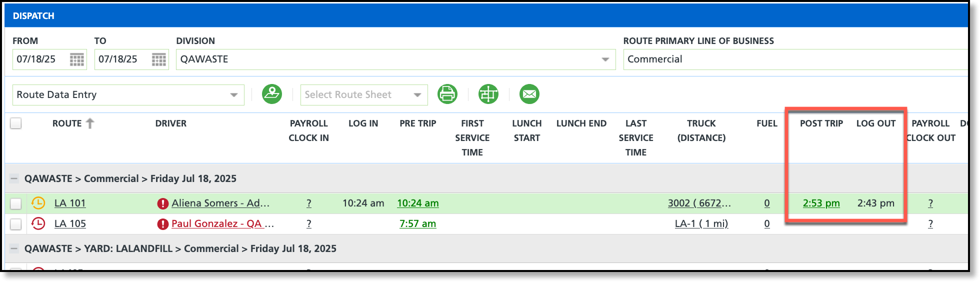The height and width of the screenshot is (282, 980).
Task: Click the PAYROLL CLOCK IN column header
Action: click(x=309, y=130)
